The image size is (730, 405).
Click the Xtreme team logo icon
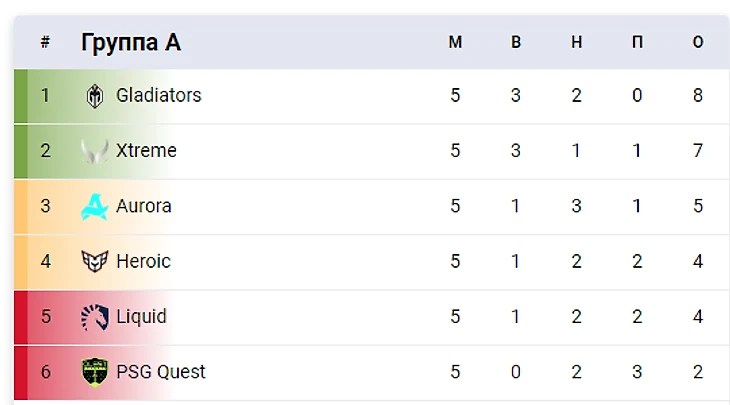[95, 151]
